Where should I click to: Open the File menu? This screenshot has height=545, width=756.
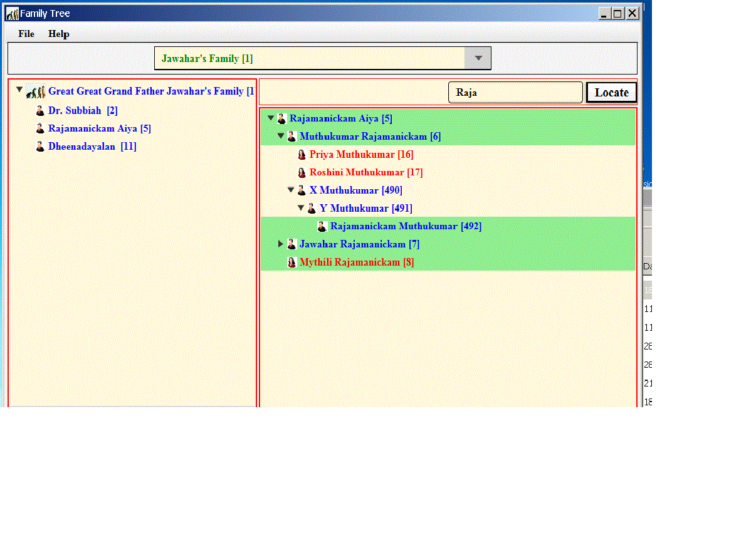(x=26, y=34)
